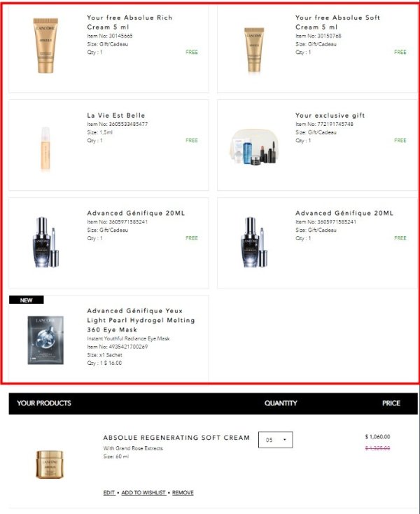
Task: Click ABSOLUE REGENERATING SOFT CREAM product name
Action: pos(176,438)
